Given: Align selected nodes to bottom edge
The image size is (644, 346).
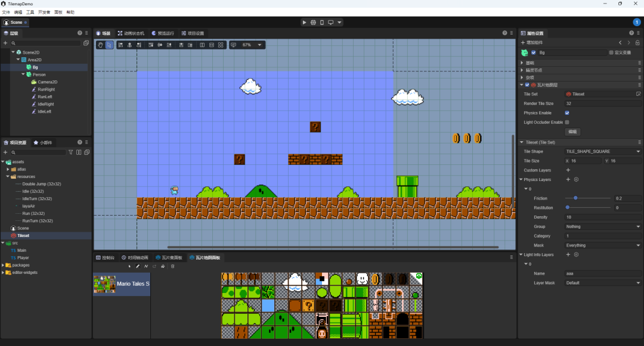Looking at the screenshot, I should click(x=169, y=45).
